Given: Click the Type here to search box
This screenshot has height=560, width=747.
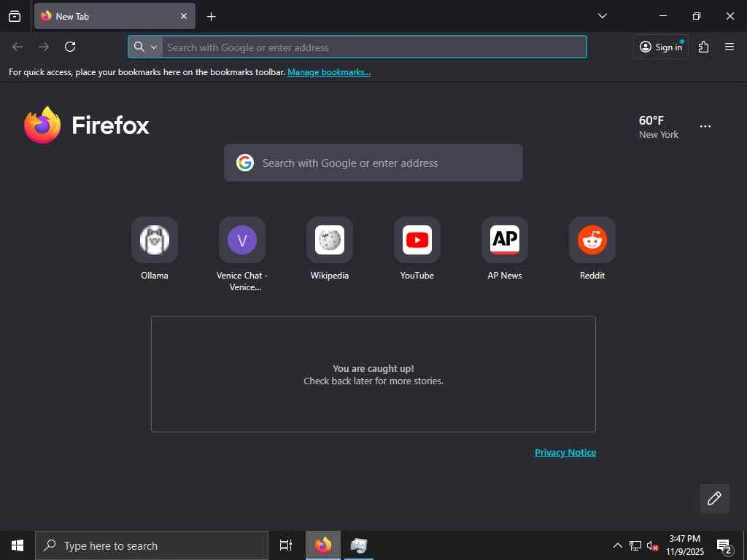Looking at the screenshot, I should (x=152, y=545).
